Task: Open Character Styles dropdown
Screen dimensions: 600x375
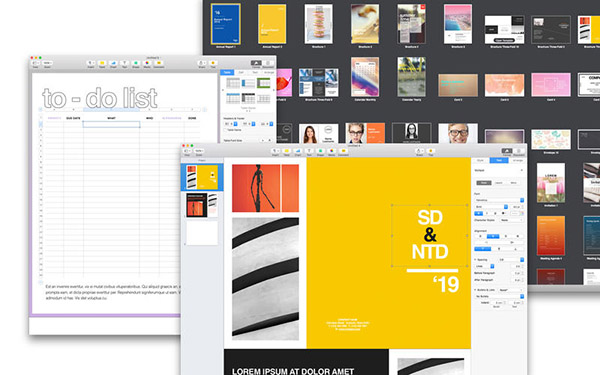Action: click(x=512, y=220)
